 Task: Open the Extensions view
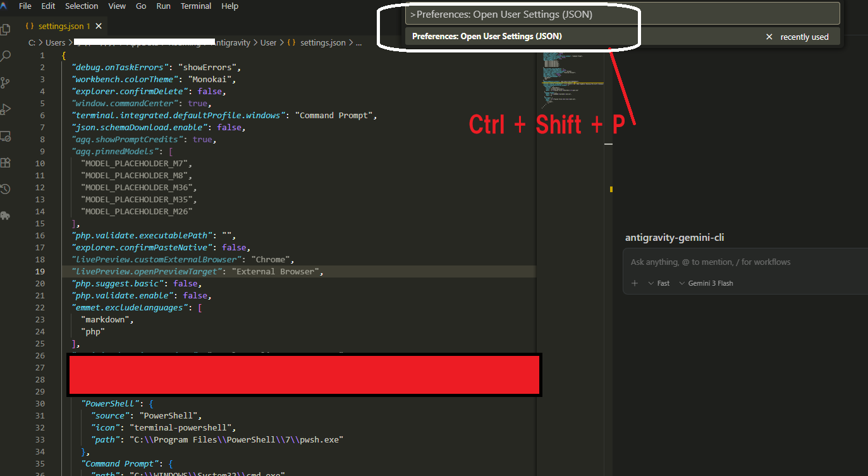coord(6,162)
